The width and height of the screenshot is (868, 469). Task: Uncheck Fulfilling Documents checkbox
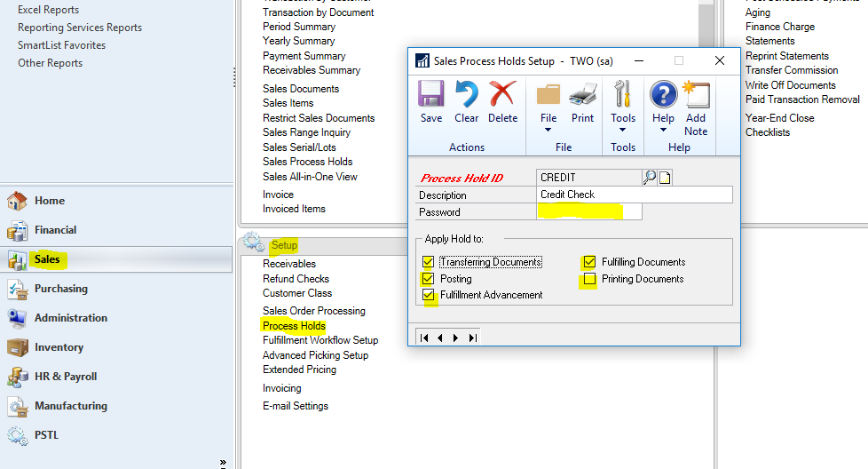point(589,261)
